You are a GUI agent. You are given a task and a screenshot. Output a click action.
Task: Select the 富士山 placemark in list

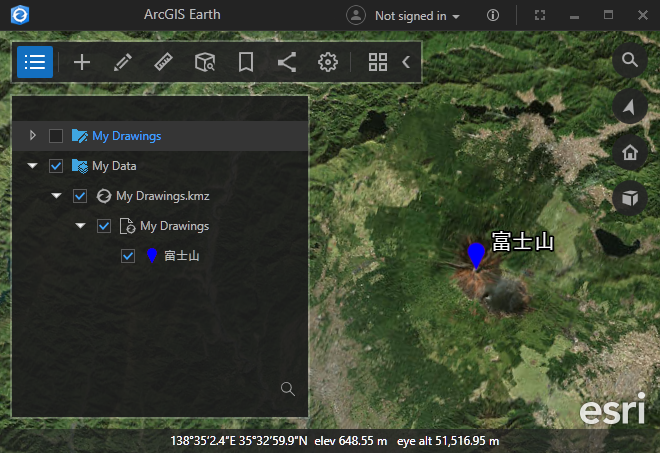pos(182,256)
